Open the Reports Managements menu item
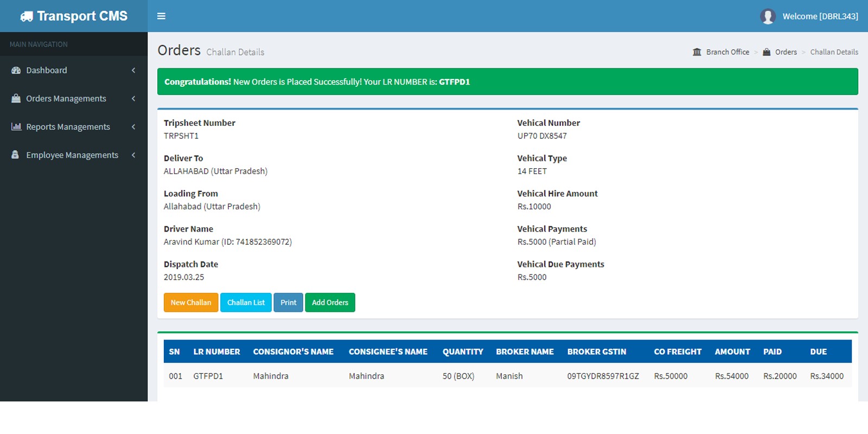Image resolution: width=868 pixels, height=434 pixels. pos(68,127)
